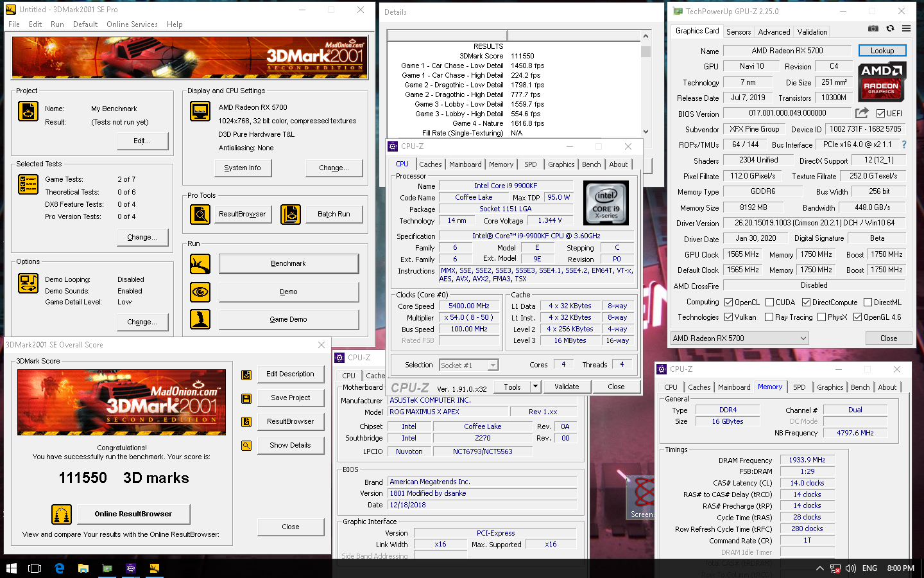The image size is (924, 578).
Task: Click the Show Details magnifier icon
Action: [x=246, y=446]
